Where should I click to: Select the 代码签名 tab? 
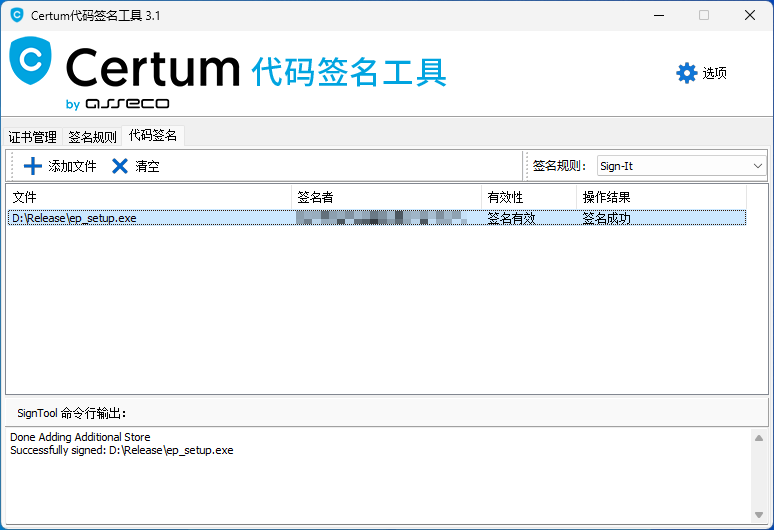click(x=153, y=135)
